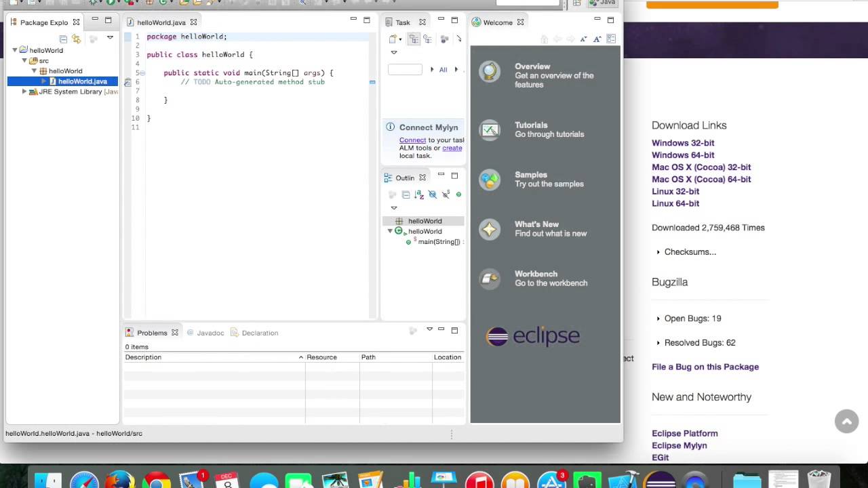Click New Task icon in Task List
The height and width of the screenshot is (488, 868).
point(393,39)
